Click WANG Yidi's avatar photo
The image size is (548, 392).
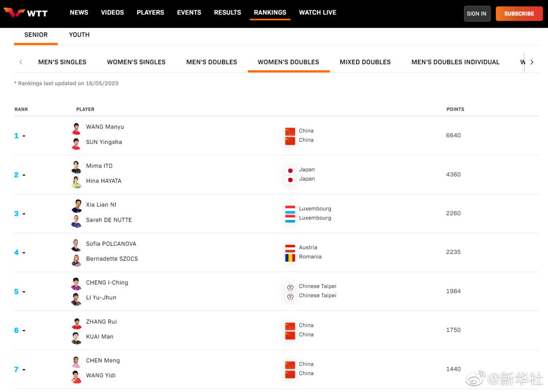click(77, 377)
